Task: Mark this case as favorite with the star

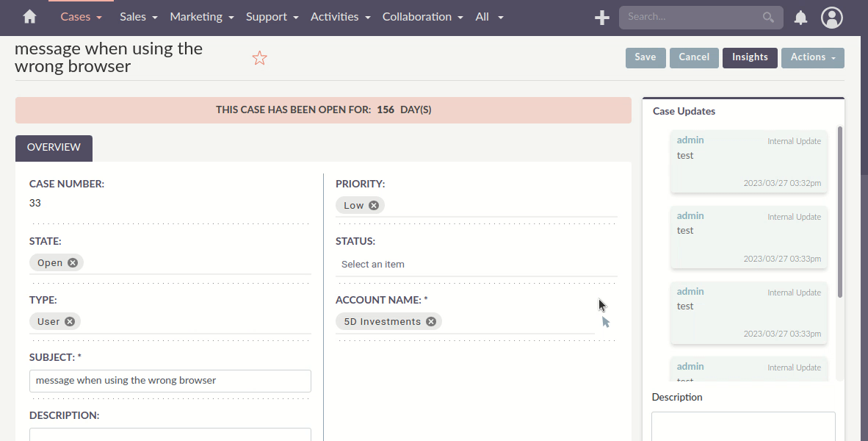Action: tap(259, 57)
